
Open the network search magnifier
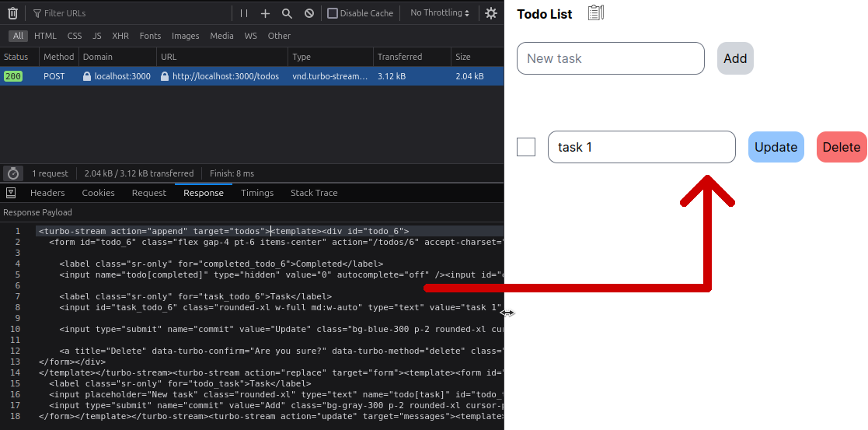pyautogui.click(x=287, y=13)
